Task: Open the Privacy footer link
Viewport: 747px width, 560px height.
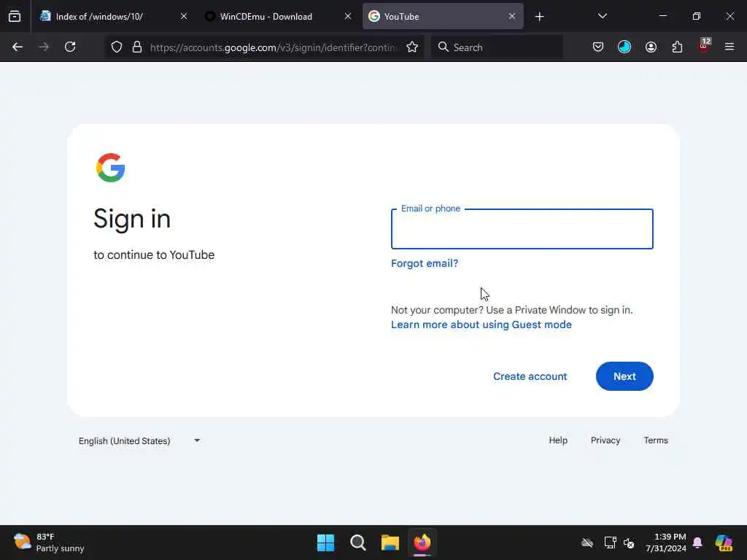Action: tap(605, 440)
